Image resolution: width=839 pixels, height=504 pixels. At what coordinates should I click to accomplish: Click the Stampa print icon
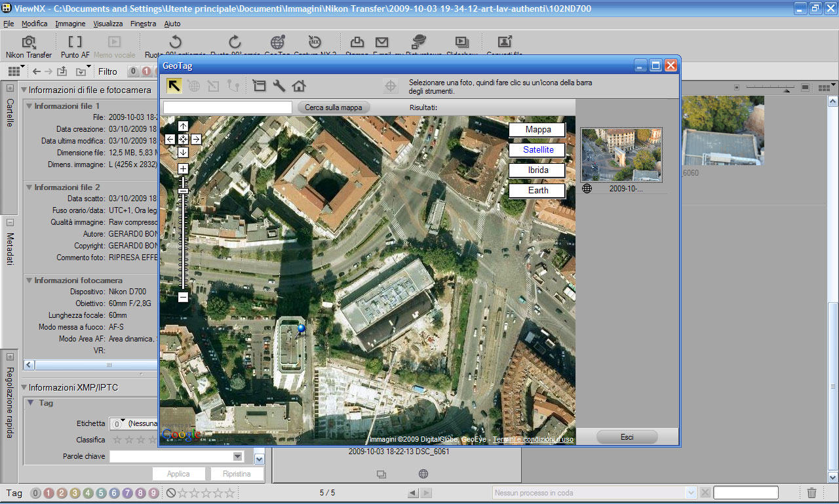[357, 42]
